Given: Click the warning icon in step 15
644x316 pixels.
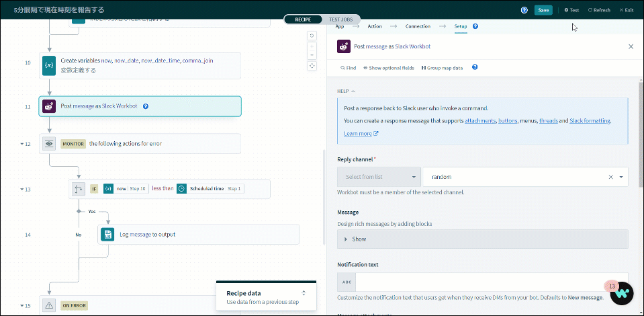Looking at the screenshot, I should point(49,306).
